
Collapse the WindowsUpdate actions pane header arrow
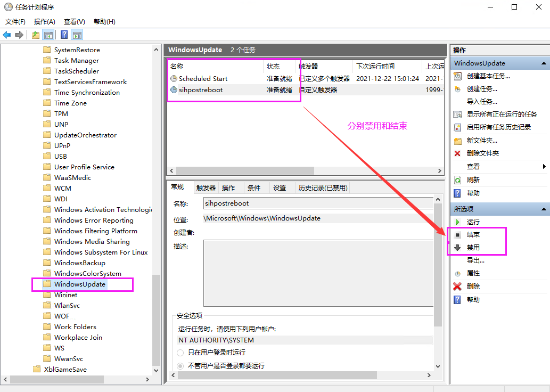tap(545, 63)
